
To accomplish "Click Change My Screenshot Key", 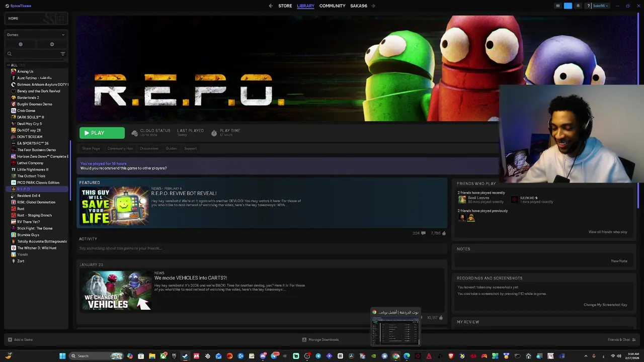I will [605, 305].
